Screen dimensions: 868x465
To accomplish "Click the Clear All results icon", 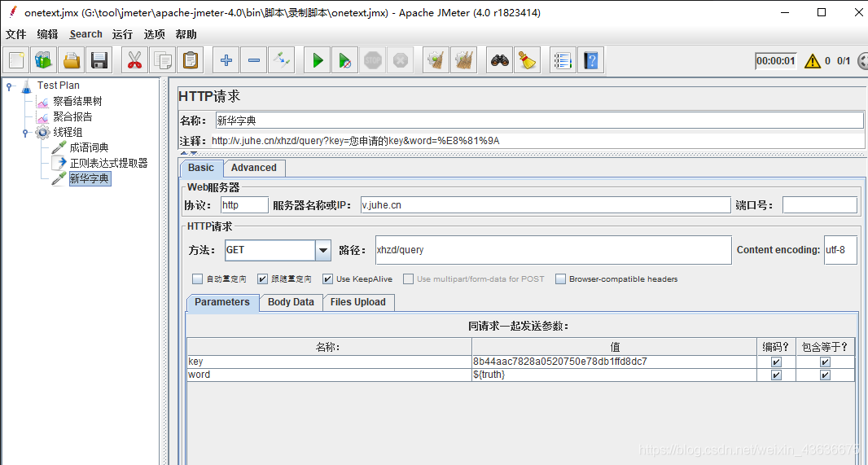I will pos(464,59).
